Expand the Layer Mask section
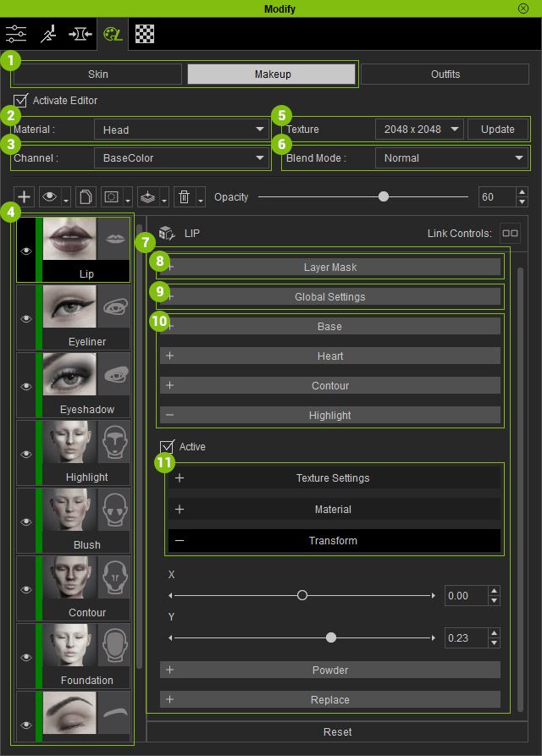Screen dimensions: 542x756 click(330, 268)
